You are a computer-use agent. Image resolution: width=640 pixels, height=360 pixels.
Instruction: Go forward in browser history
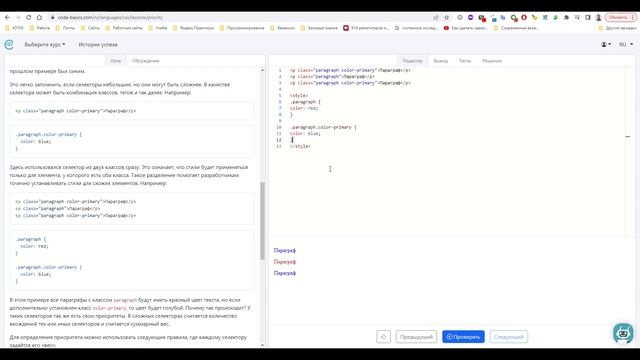pos(18,18)
